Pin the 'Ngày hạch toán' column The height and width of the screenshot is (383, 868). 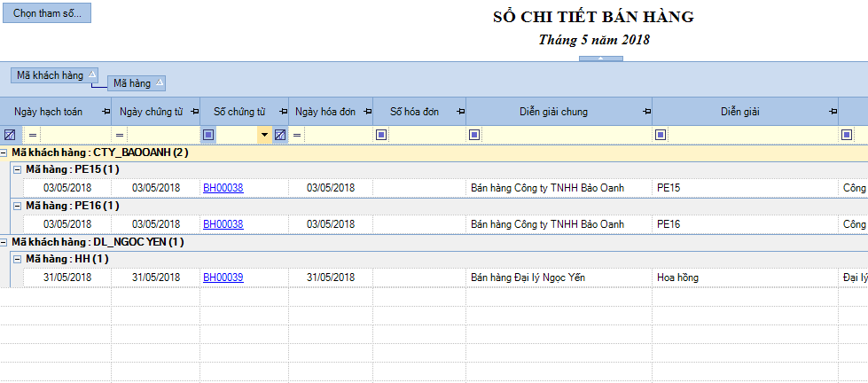coord(106,112)
